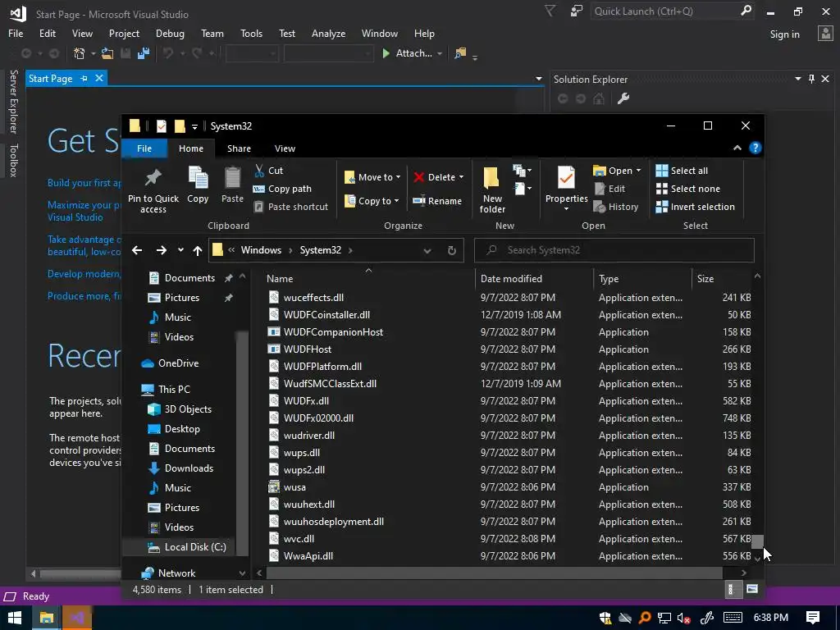Click Windows in the address breadcrumb
The image size is (840, 630).
click(x=261, y=250)
